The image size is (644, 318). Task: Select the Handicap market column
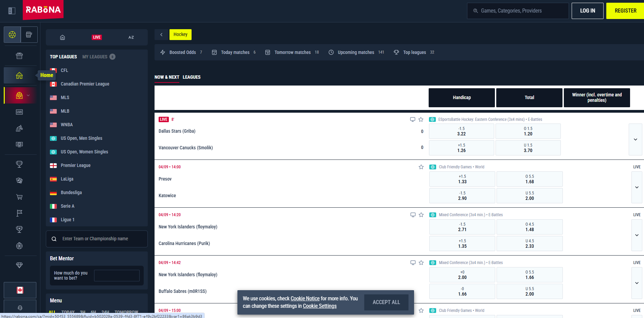pos(462,98)
